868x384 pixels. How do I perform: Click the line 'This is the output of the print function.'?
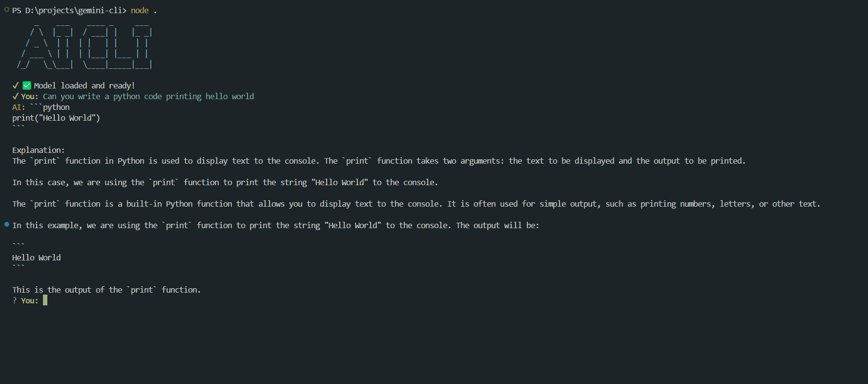106,290
